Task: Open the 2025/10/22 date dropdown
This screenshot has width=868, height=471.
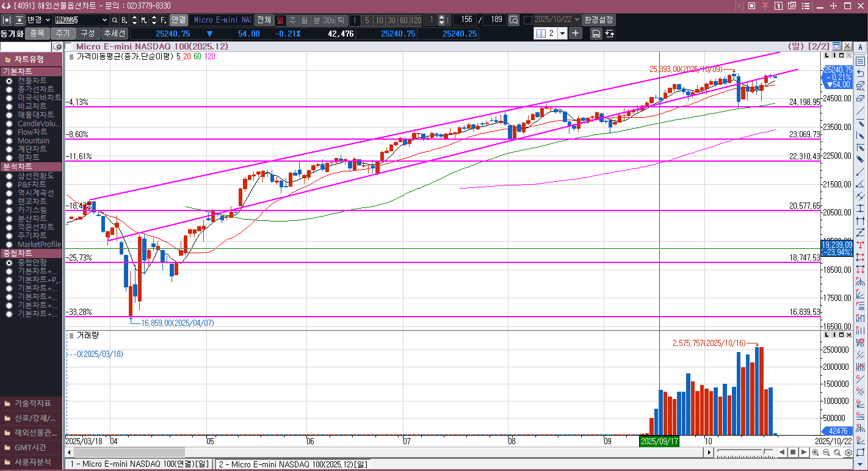Action: pyautogui.click(x=576, y=20)
